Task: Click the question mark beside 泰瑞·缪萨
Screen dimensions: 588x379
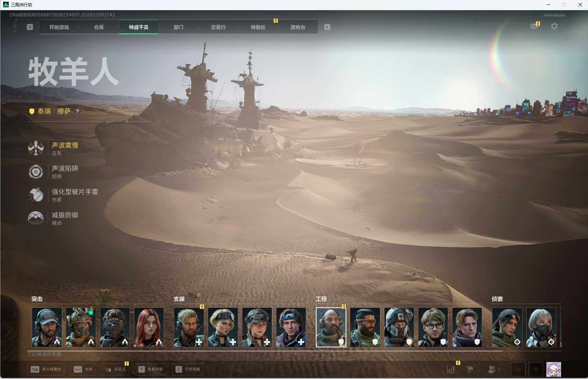Action: [77, 111]
